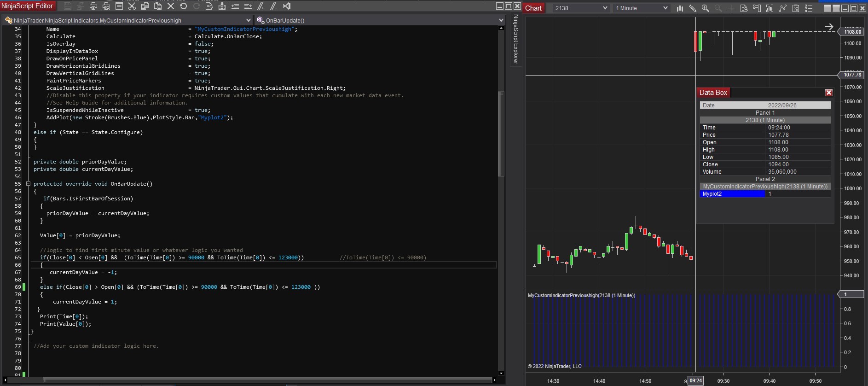
Task: Open the 1 Minute interval dropdown
Action: 665,8
